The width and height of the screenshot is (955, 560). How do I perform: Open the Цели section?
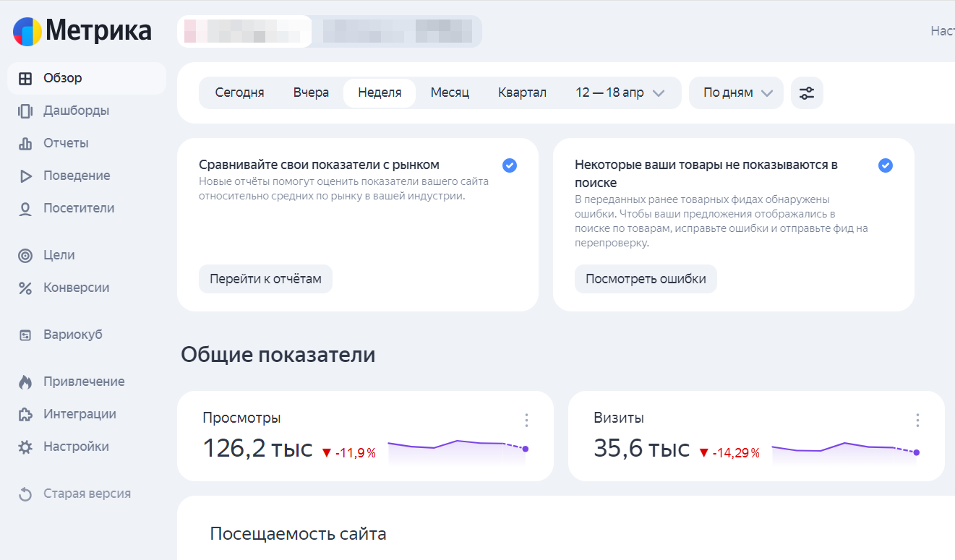click(x=61, y=254)
